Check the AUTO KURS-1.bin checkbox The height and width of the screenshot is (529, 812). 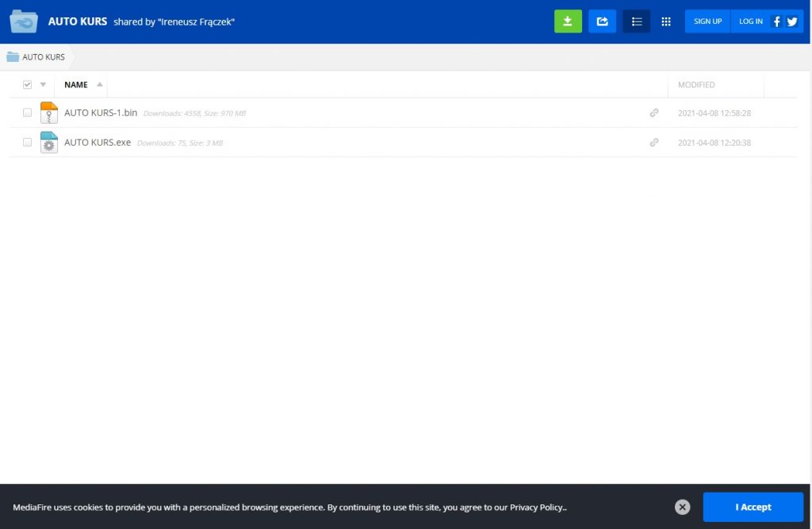click(28, 113)
